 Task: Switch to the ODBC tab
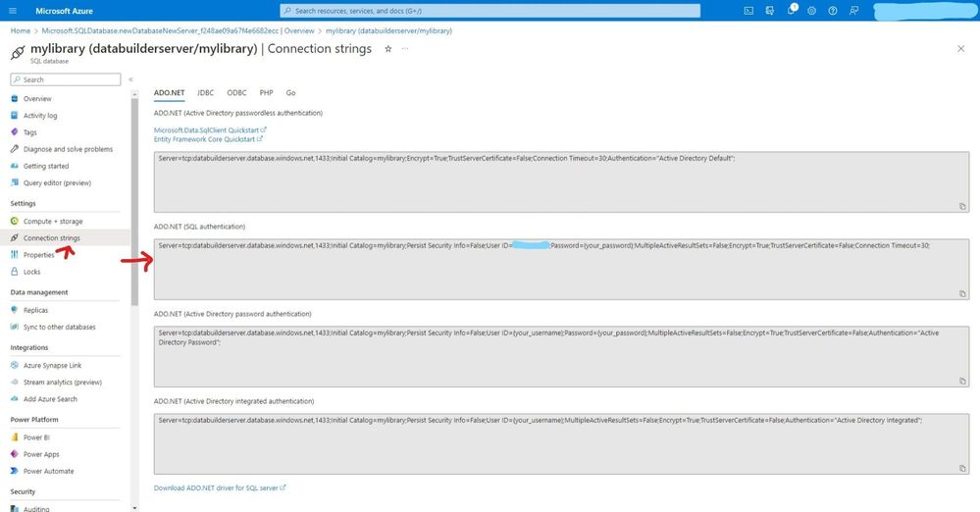coord(236,92)
